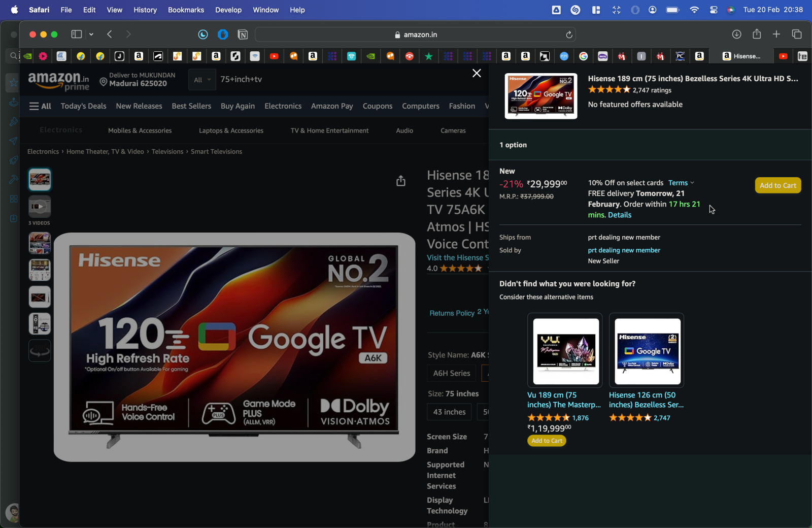Open Amazon Pay
This screenshot has height=528, width=812.
point(332,106)
